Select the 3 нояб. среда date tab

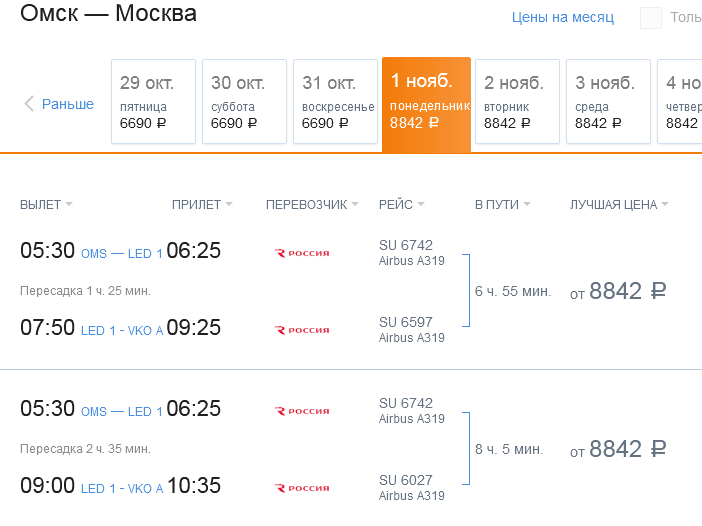(x=609, y=102)
